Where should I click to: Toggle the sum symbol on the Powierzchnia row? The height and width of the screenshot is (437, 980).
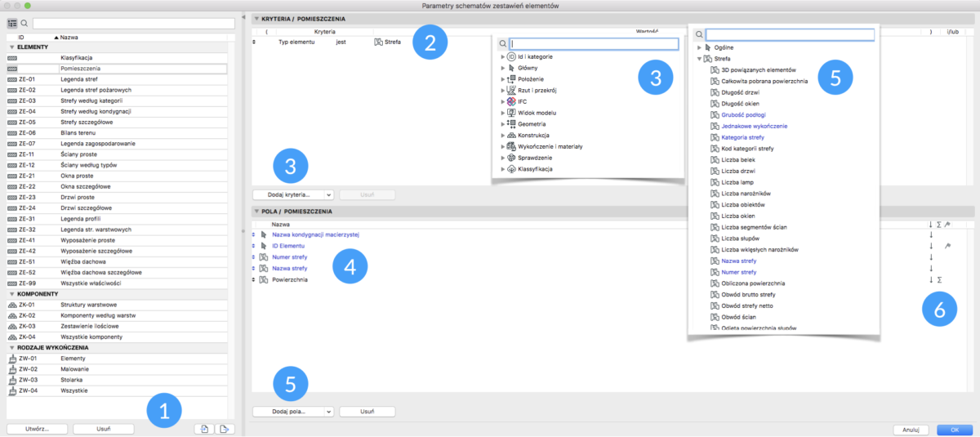point(939,279)
